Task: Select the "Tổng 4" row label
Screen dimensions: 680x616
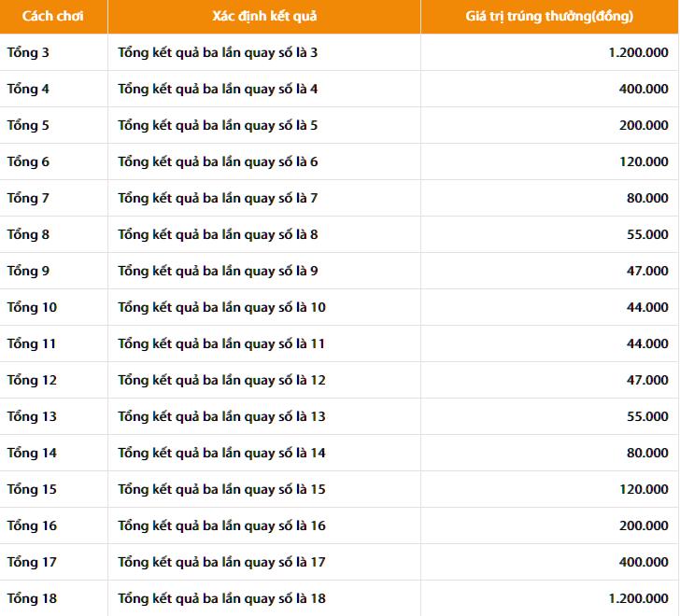Action: click(x=28, y=89)
